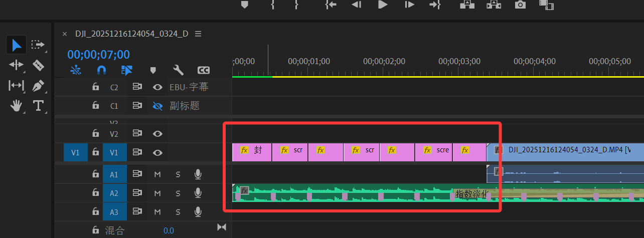Open the sequence panel hamburger menu
This screenshot has width=644, height=238.
(x=198, y=34)
